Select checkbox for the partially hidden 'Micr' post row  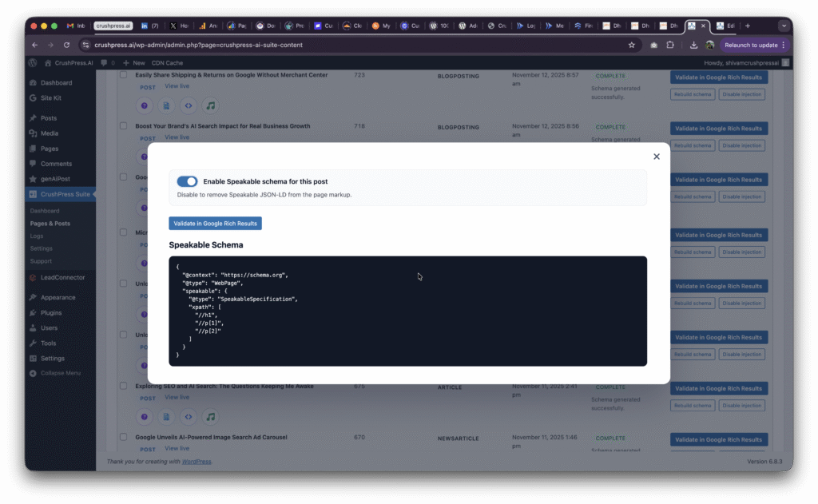click(123, 232)
